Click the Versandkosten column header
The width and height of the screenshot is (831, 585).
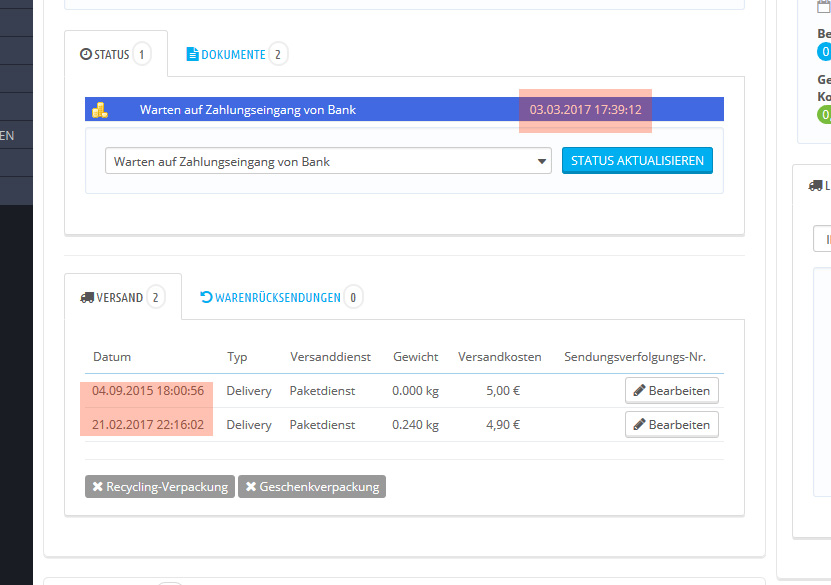point(500,357)
